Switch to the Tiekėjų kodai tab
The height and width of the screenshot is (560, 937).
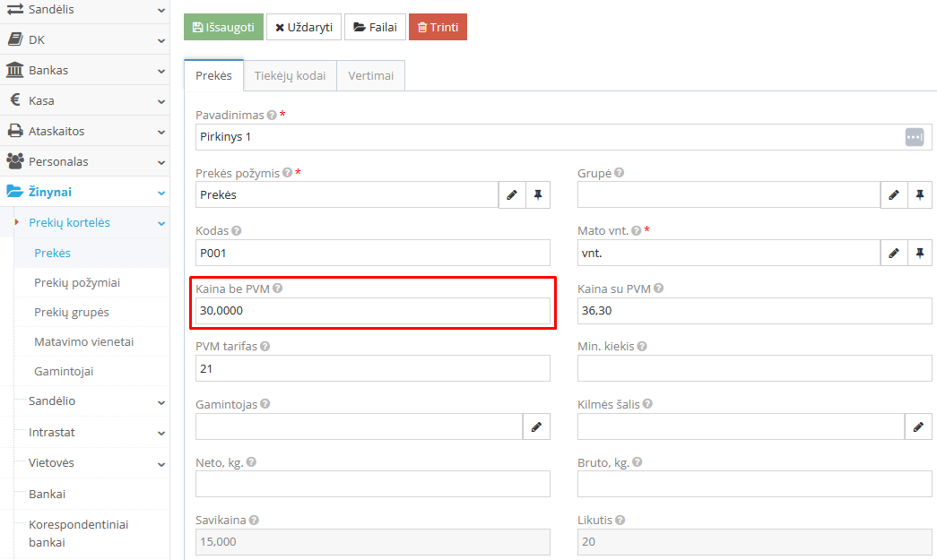(x=290, y=76)
